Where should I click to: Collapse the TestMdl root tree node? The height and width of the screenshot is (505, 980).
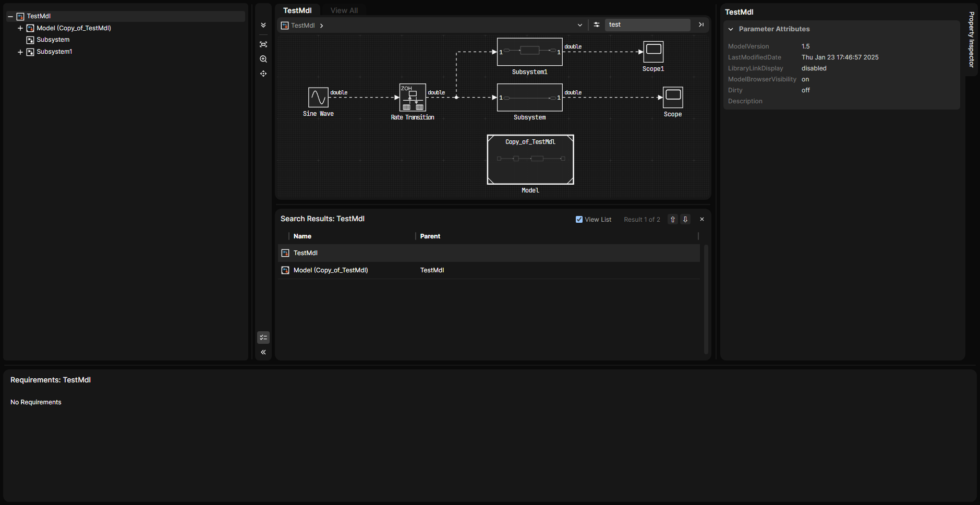point(10,17)
